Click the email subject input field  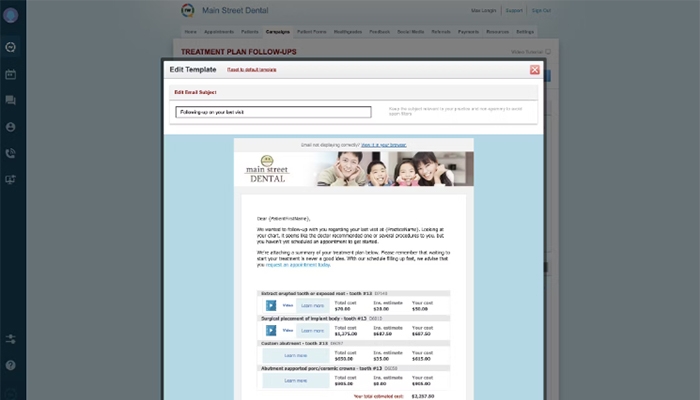tap(273, 112)
